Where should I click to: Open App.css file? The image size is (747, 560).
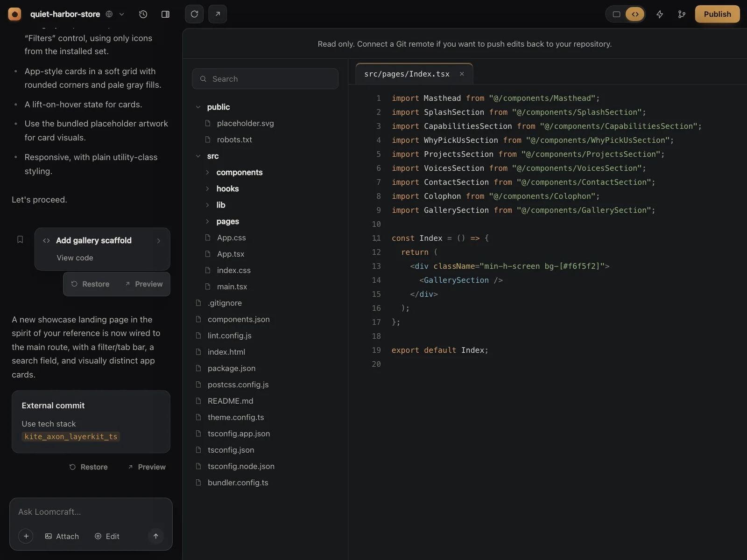tap(231, 238)
